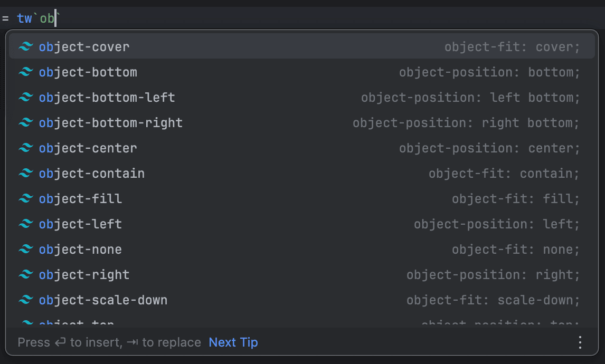The width and height of the screenshot is (605, 364).
Task: Click object-fit: scale-down description
Action: [493, 300]
